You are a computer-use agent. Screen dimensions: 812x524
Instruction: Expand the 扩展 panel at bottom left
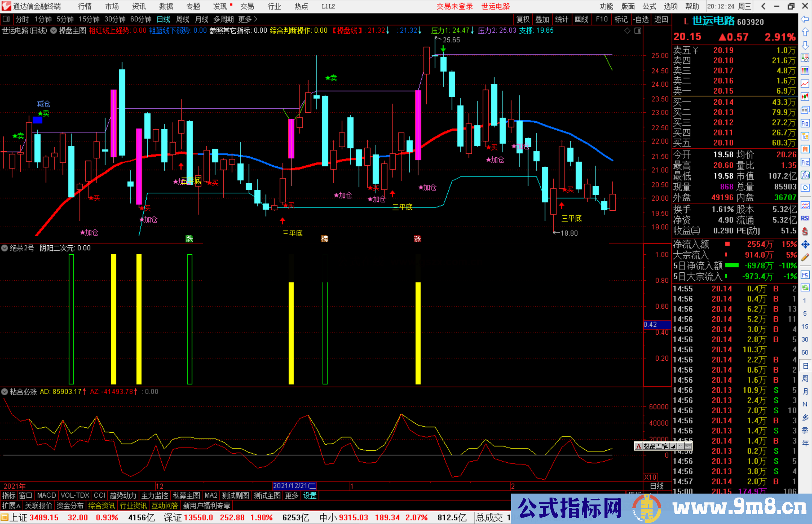(x=11, y=506)
